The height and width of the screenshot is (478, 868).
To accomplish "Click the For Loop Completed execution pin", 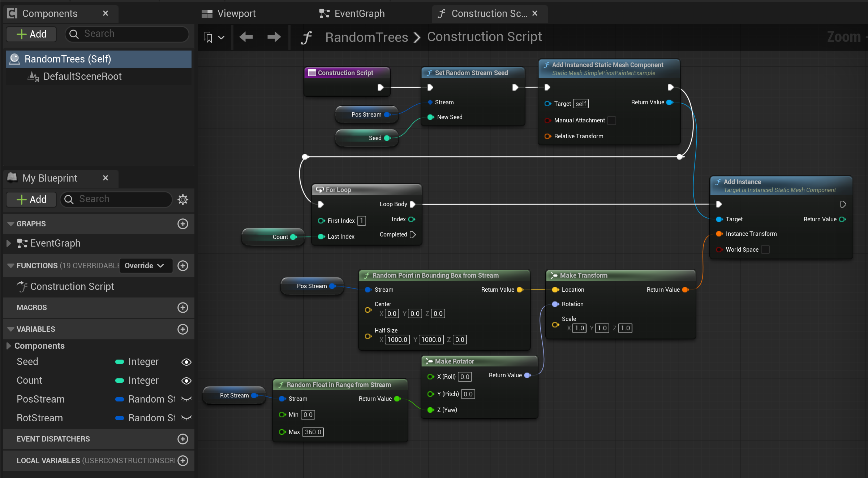I will pyautogui.click(x=413, y=235).
